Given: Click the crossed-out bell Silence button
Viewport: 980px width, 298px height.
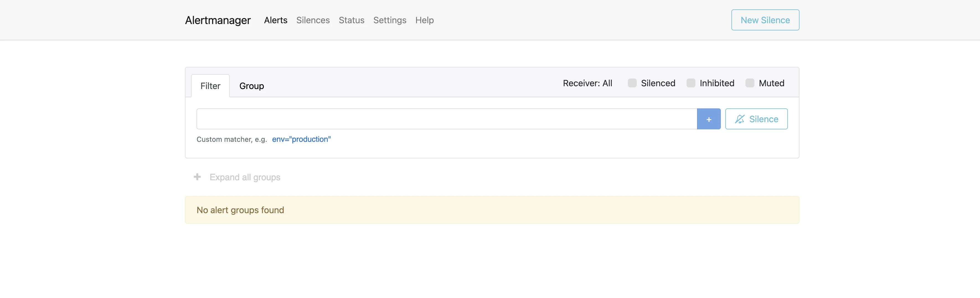Looking at the screenshot, I should click(756, 119).
